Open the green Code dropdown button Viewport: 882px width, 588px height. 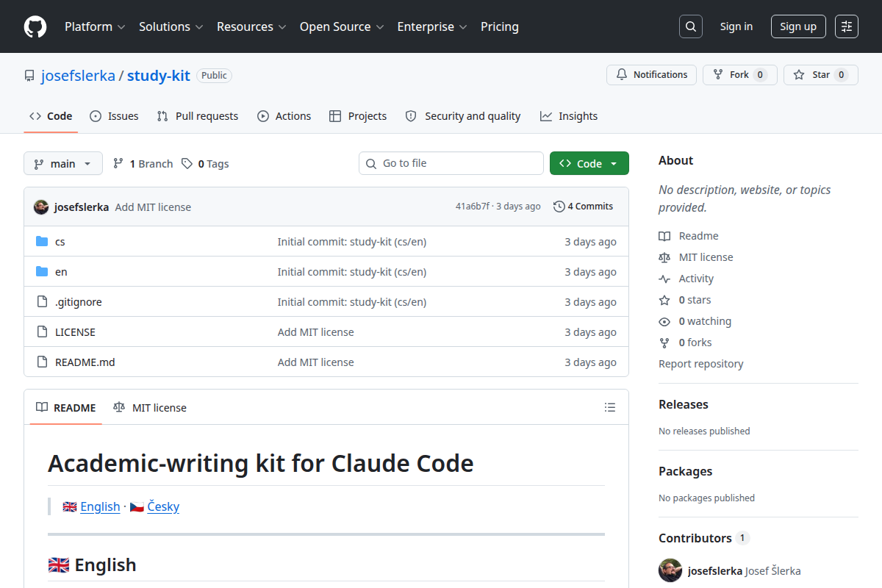[x=589, y=163]
